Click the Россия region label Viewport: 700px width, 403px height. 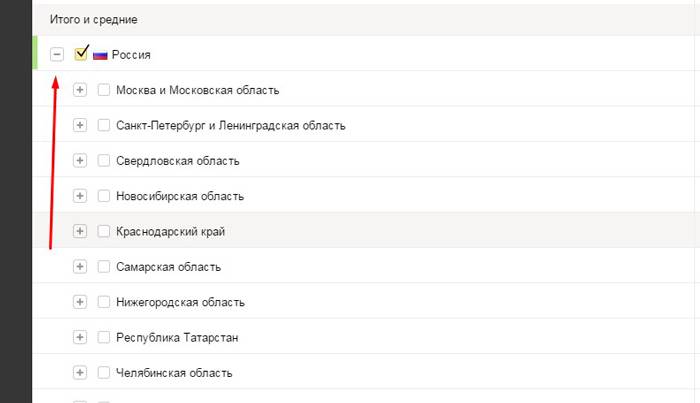point(131,55)
